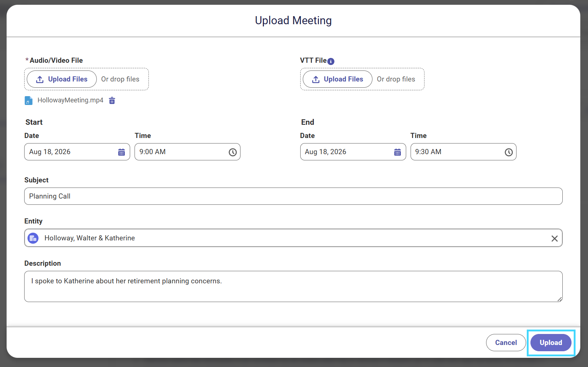588x367 pixels.
Task: Clear the Holloway entity selection
Action: point(555,239)
